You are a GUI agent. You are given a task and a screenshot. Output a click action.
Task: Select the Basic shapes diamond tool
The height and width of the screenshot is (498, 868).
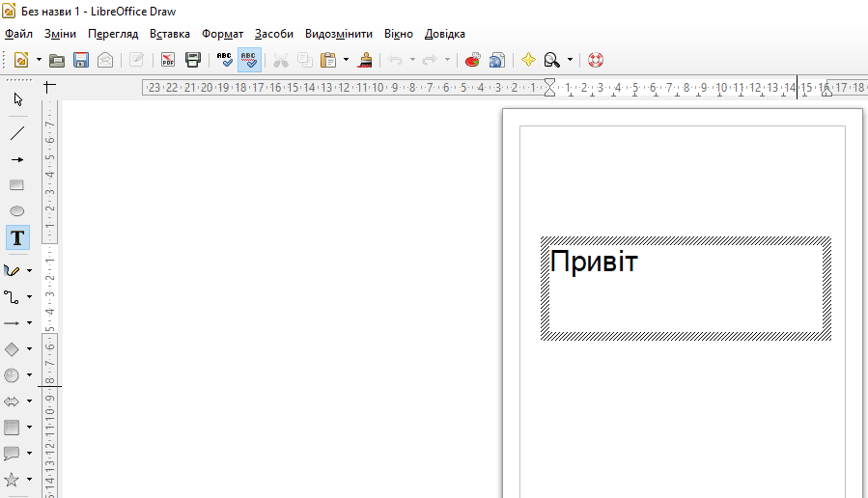point(12,349)
